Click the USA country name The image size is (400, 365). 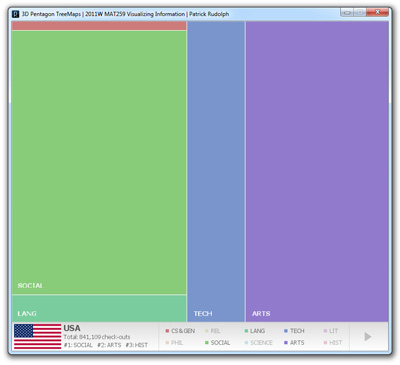[72, 328]
